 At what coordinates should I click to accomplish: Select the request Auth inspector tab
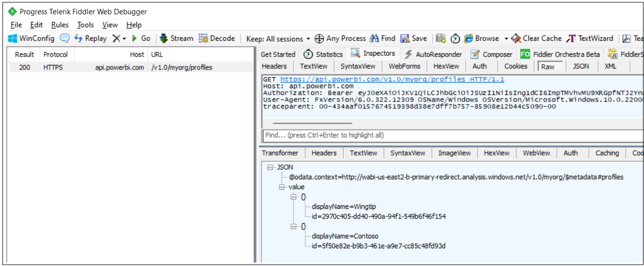[x=480, y=66]
